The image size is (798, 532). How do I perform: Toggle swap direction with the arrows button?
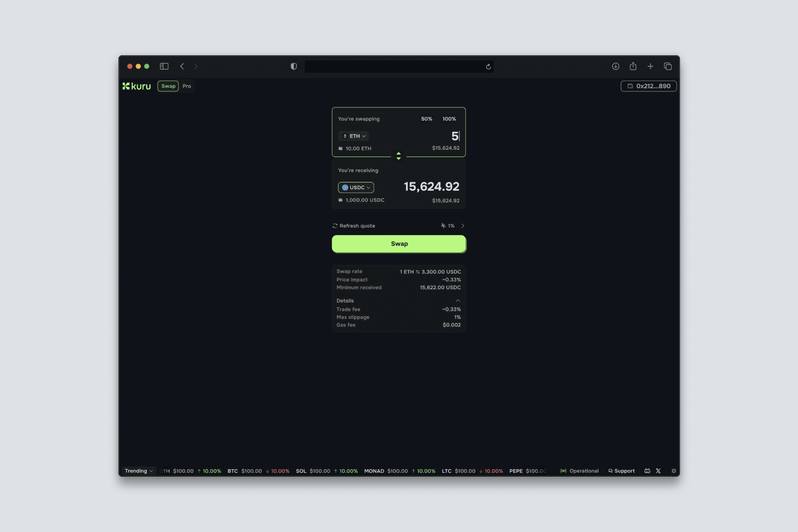[x=399, y=156]
